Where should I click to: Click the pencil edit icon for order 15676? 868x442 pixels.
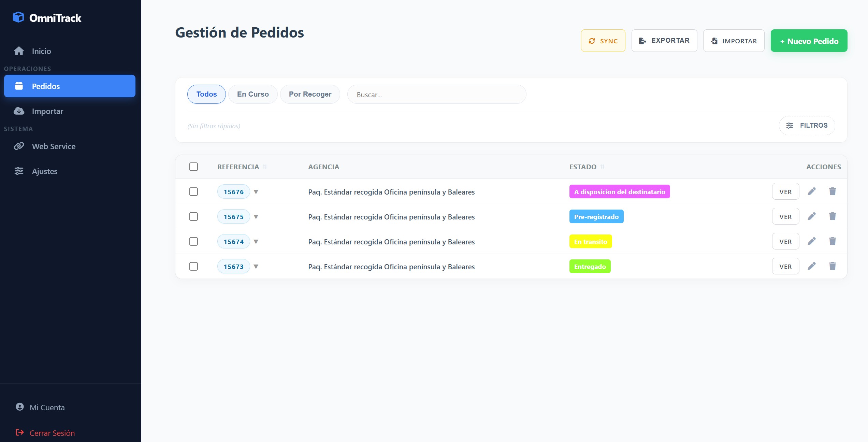click(x=812, y=191)
